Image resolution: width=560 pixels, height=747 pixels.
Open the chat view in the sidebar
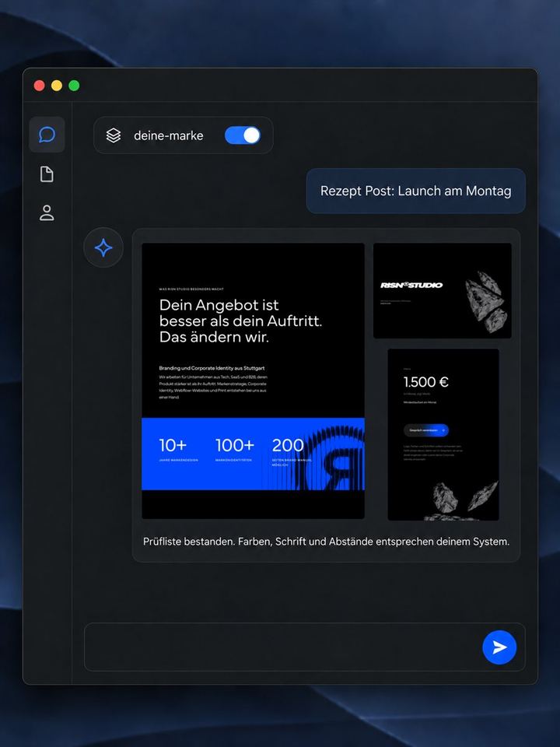coord(47,135)
